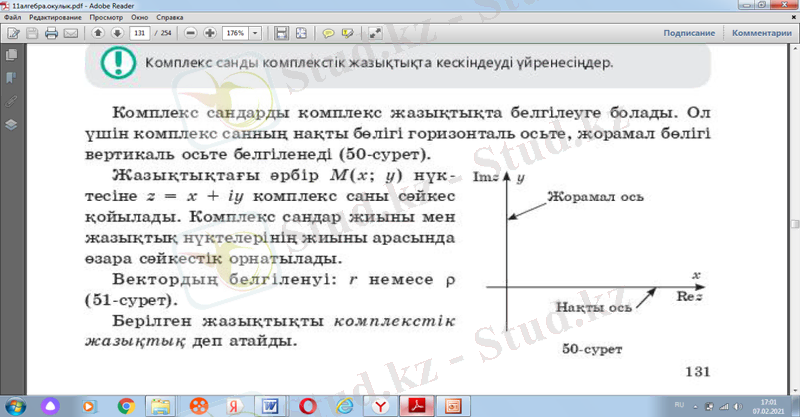Open the Просмотр menu
The width and height of the screenshot is (800, 417).
(106, 18)
